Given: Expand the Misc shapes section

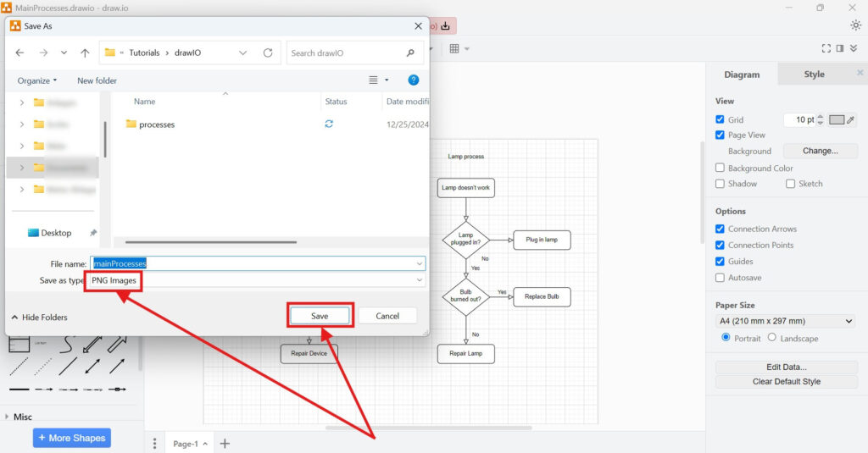Looking at the screenshot, I should pyautogui.click(x=8, y=417).
